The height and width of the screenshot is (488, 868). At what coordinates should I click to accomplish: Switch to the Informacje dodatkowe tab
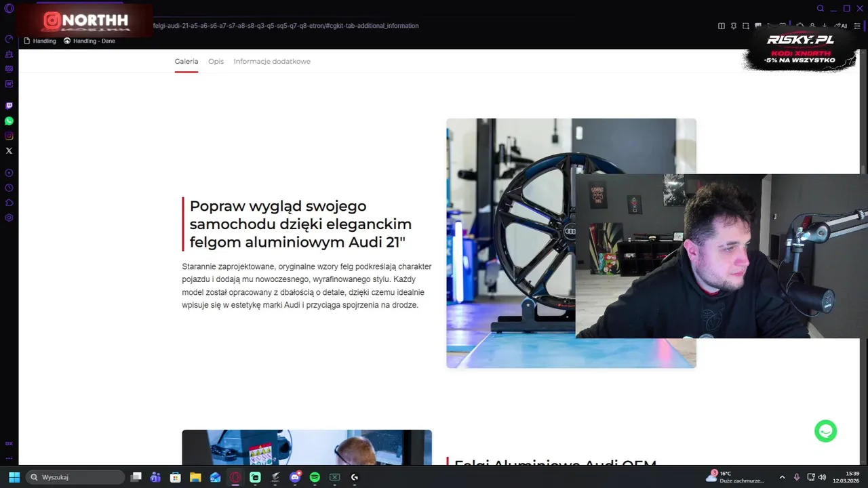272,61
